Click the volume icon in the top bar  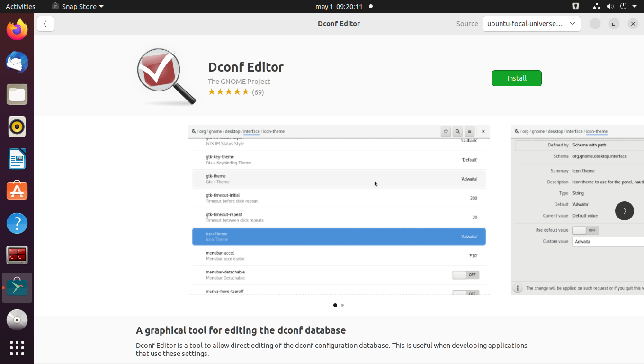(x=610, y=6)
